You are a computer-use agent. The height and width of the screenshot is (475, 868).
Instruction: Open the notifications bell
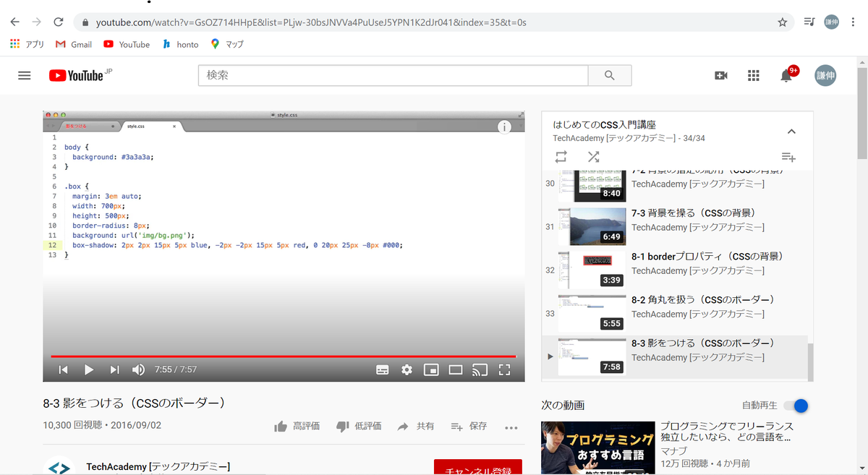[x=787, y=75]
